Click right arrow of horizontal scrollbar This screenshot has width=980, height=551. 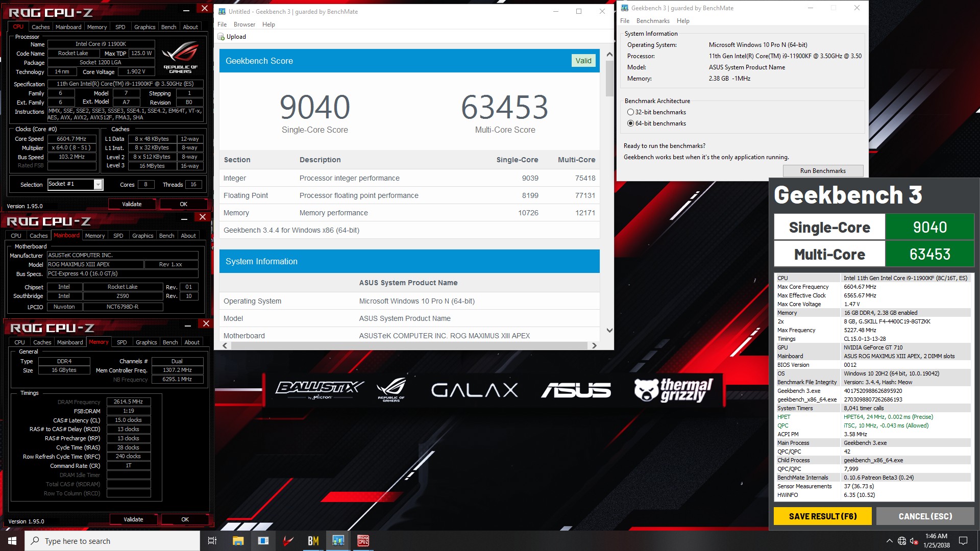pos(594,345)
